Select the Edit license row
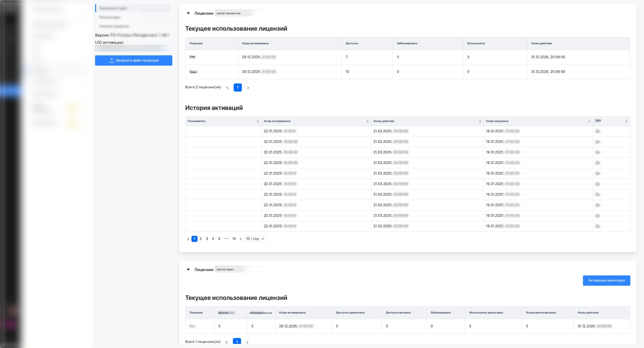Screen dimensions: 644x348 coord(192,57)
